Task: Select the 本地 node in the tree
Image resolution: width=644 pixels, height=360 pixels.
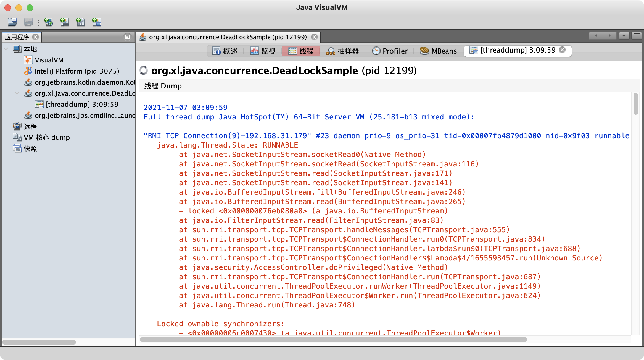Action: click(30, 49)
